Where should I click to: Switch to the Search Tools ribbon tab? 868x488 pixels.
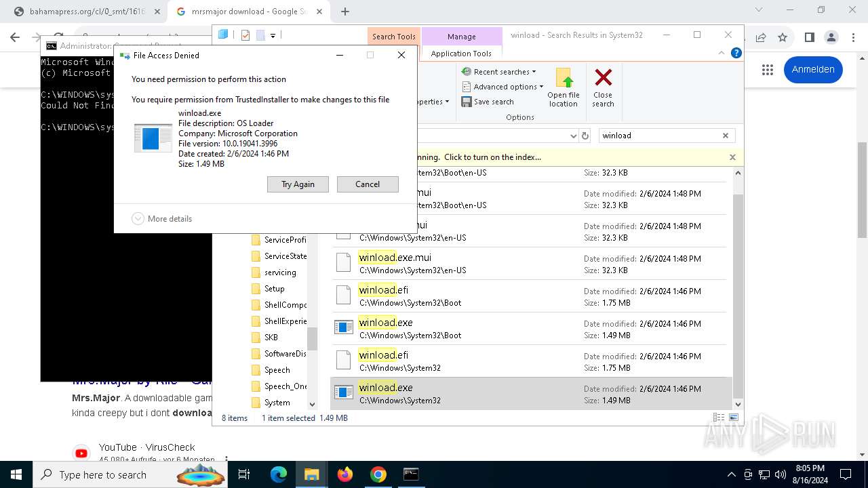click(x=393, y=37)
